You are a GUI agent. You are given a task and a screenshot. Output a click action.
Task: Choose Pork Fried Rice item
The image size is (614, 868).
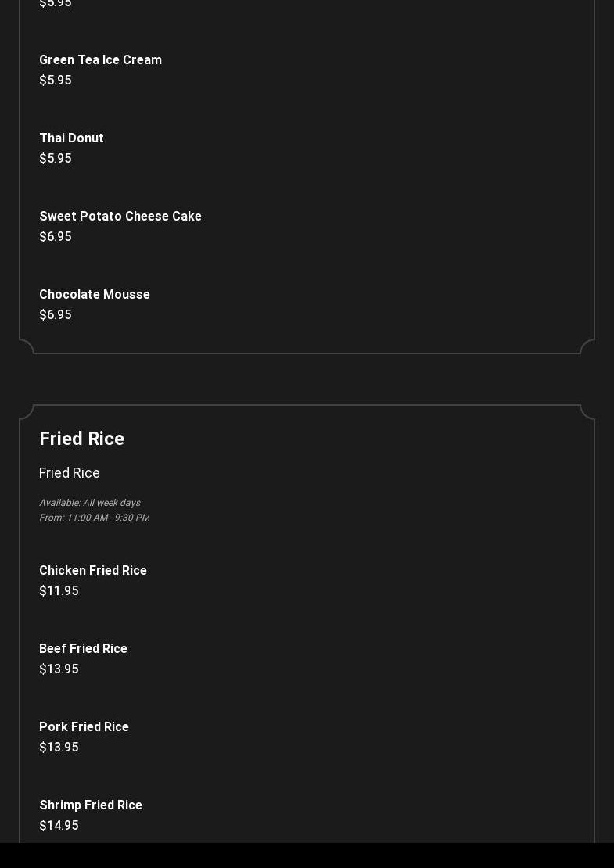[x=84, y=726]
